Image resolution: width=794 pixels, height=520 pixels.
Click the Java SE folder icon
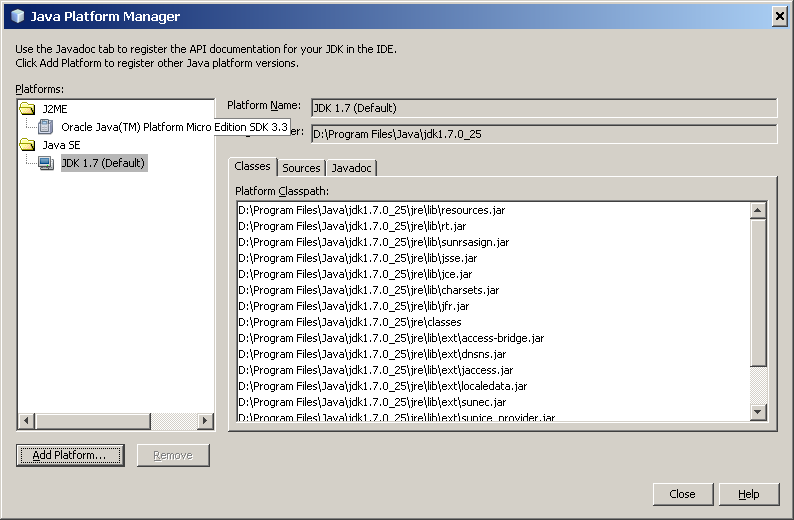pos(27,145)
